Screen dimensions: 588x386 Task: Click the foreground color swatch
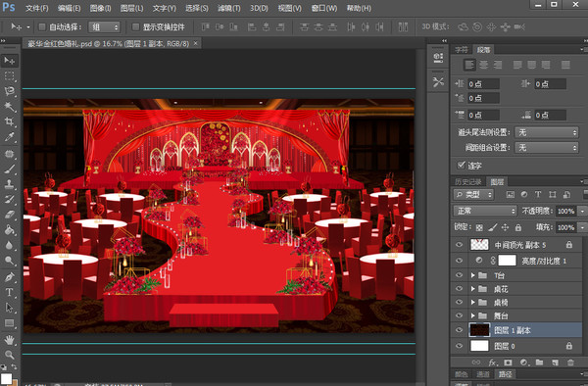tap(6, 378)
